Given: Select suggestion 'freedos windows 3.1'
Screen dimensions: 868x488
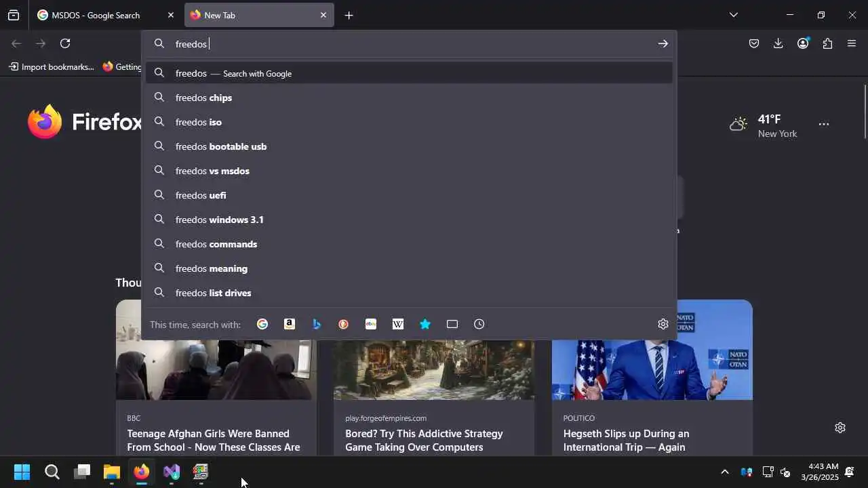Looking at the screenshot, I should click(409, 220).
